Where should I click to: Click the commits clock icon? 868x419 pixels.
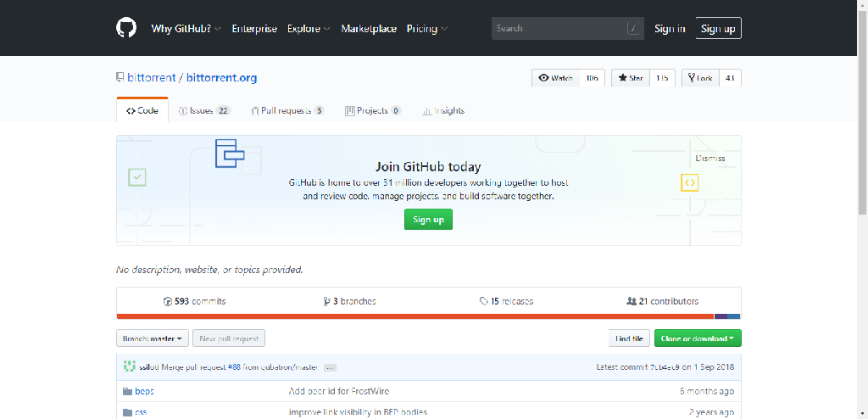(168, 301)
